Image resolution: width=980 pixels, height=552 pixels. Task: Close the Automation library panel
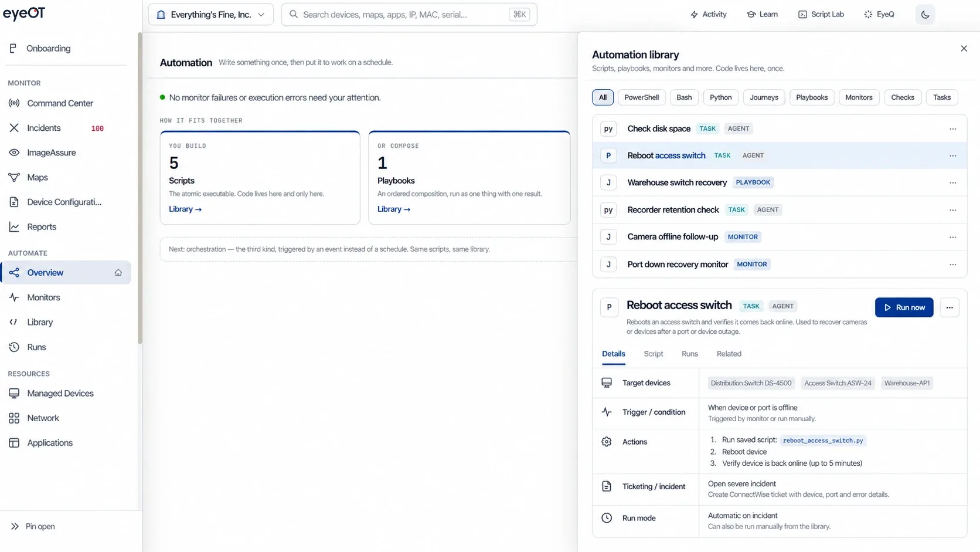tap(964, 49)
